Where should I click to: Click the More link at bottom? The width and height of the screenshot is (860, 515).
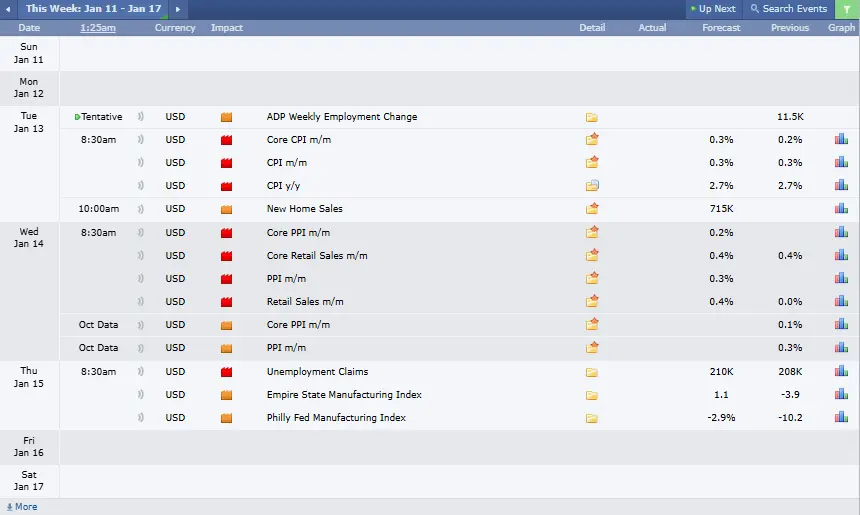click(x=22, y=507)
